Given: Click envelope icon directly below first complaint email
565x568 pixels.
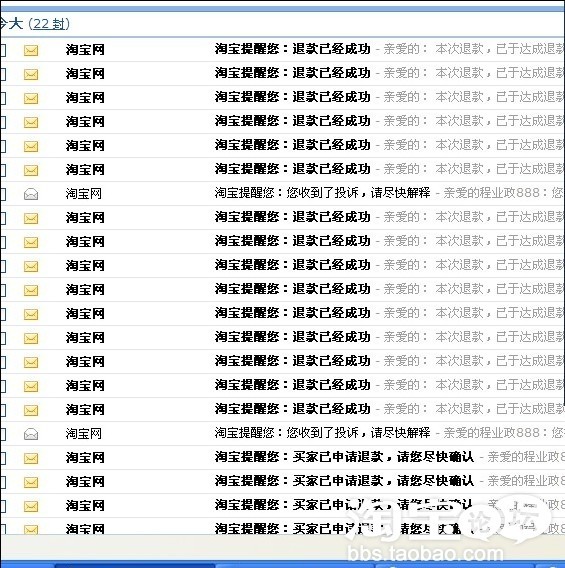Looking at the screenshot, I should tap(31, 218).
